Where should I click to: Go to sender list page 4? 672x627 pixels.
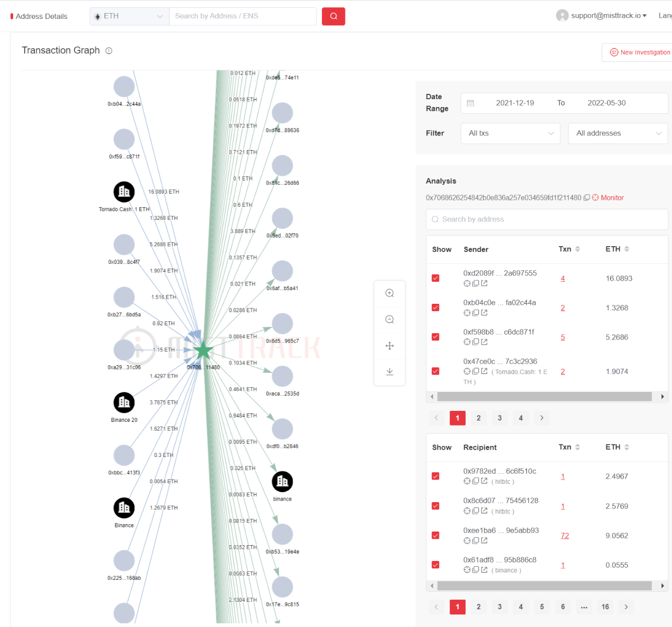(x=521, y=418)
